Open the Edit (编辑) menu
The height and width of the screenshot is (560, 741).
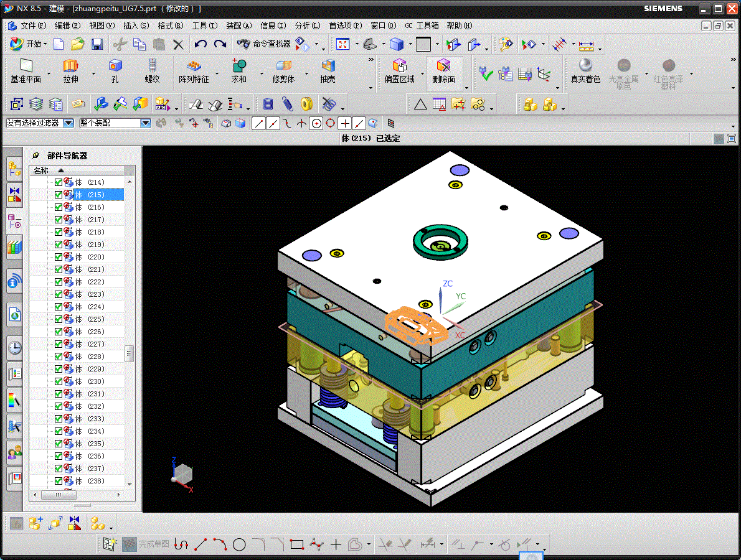coord(68,26)
